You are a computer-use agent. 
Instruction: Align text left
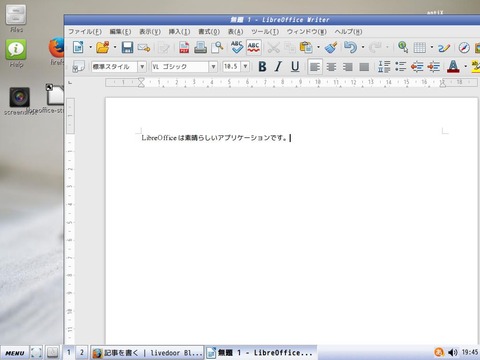tap(315, 67)
